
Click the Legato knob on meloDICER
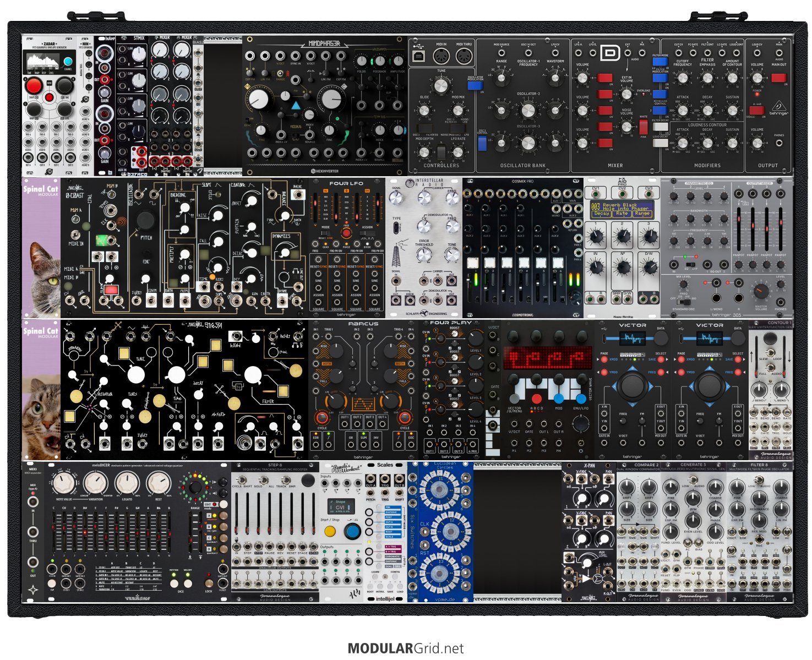point(128,483)
